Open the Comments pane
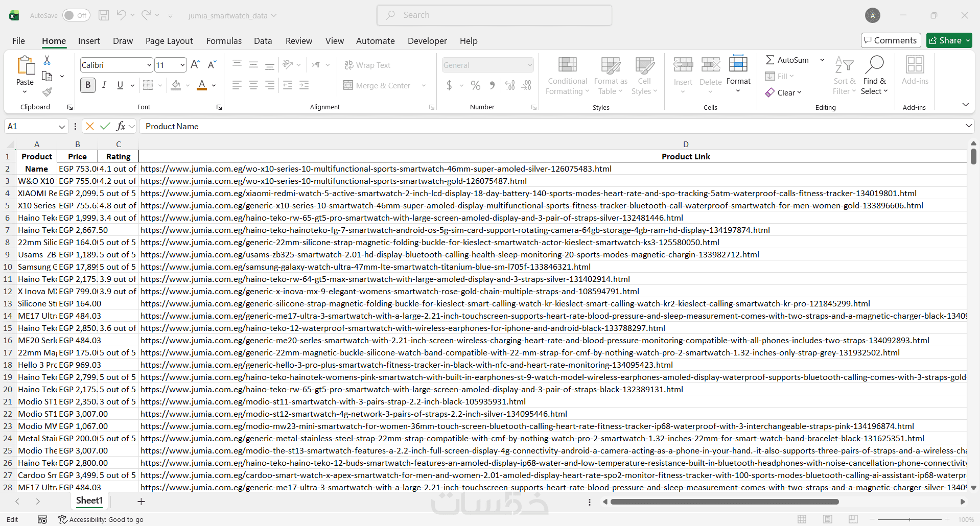Screen dimensions: 980x526 pyautogui.click(x=891, y=40)
